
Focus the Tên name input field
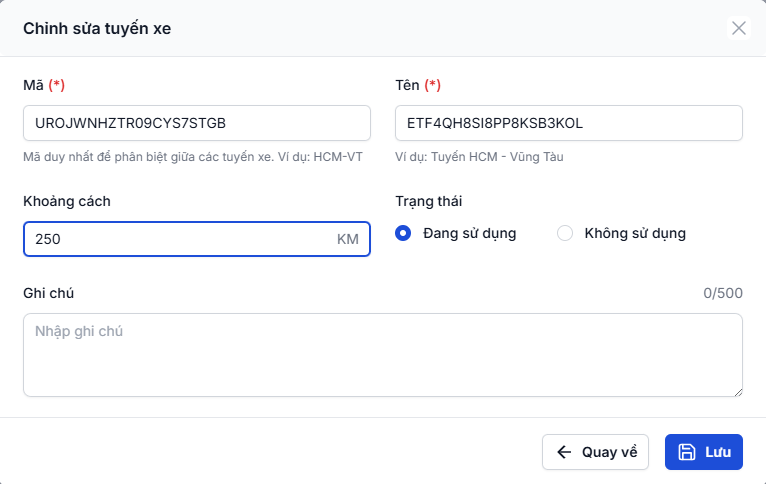tap(569, 123)
